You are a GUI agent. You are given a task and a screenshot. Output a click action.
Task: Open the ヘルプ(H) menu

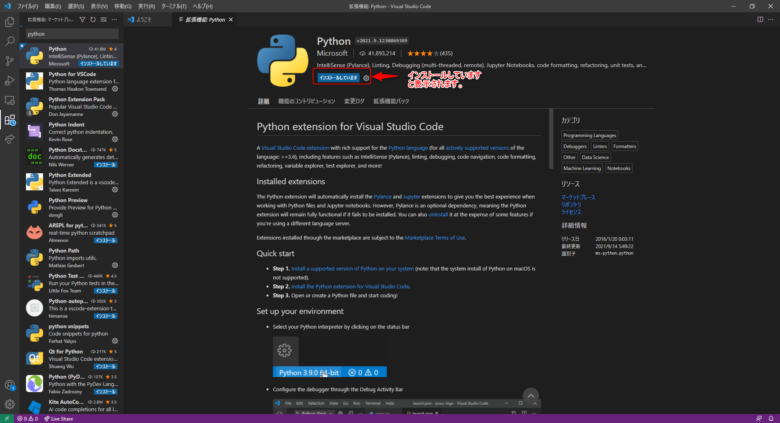202,6
